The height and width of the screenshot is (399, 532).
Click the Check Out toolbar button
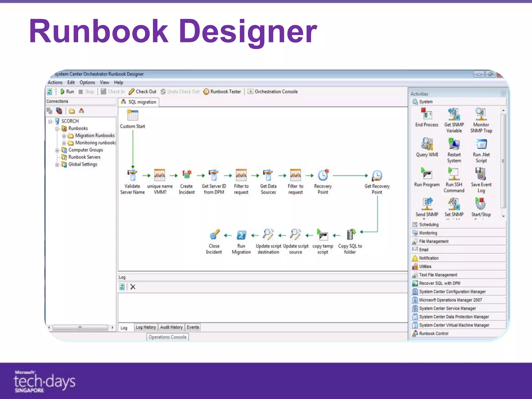click(x=143, y=92)
